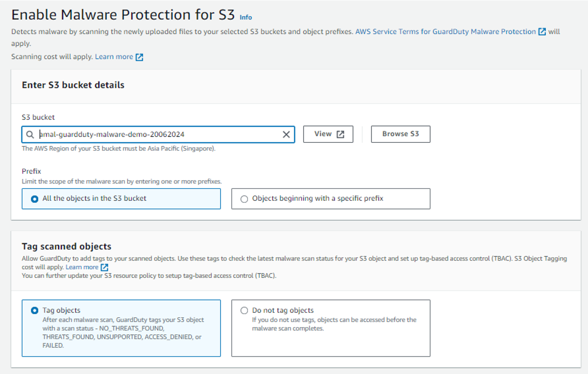
Task: Click external-link icon after Service Terms link
Action: tap(542, 32)
